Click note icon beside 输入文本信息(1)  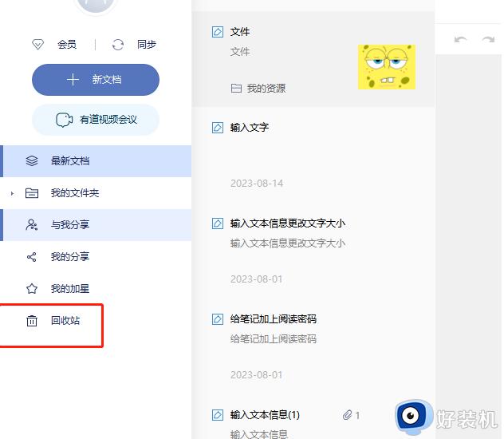pos(218,415)
